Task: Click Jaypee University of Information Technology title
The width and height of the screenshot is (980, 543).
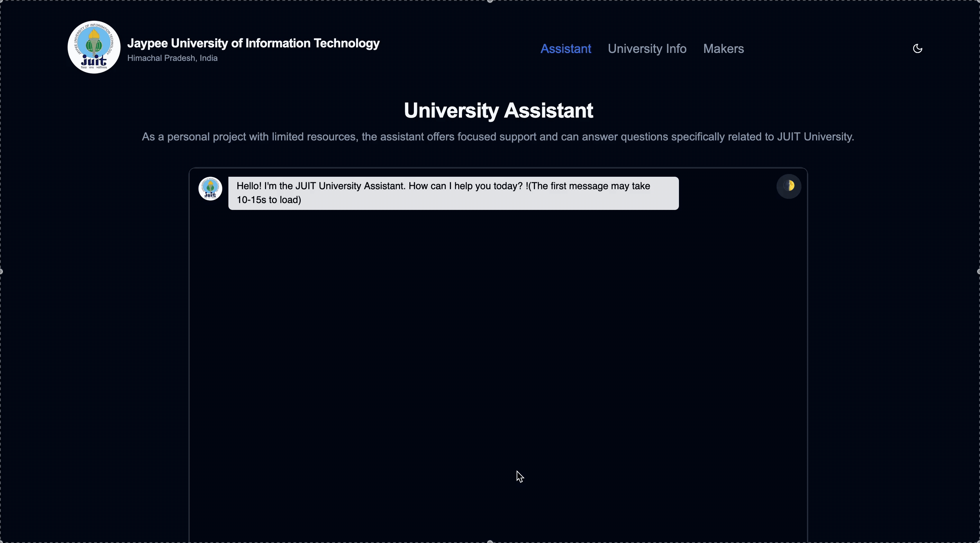Action: pyautogui.click(x=253, y=43)
